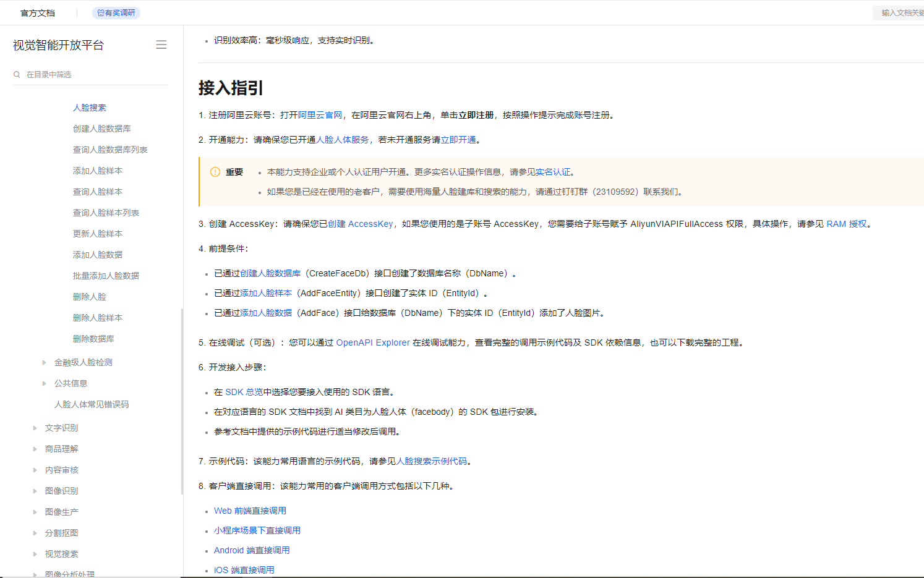Click the 输入文档关键字 search box
924x578 pixels.
point(899,12)
